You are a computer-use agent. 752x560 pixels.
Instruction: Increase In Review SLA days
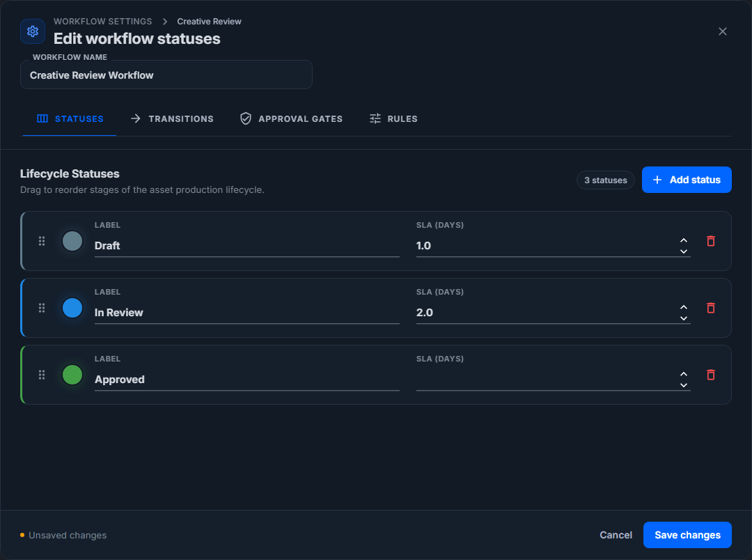point(684,307)
